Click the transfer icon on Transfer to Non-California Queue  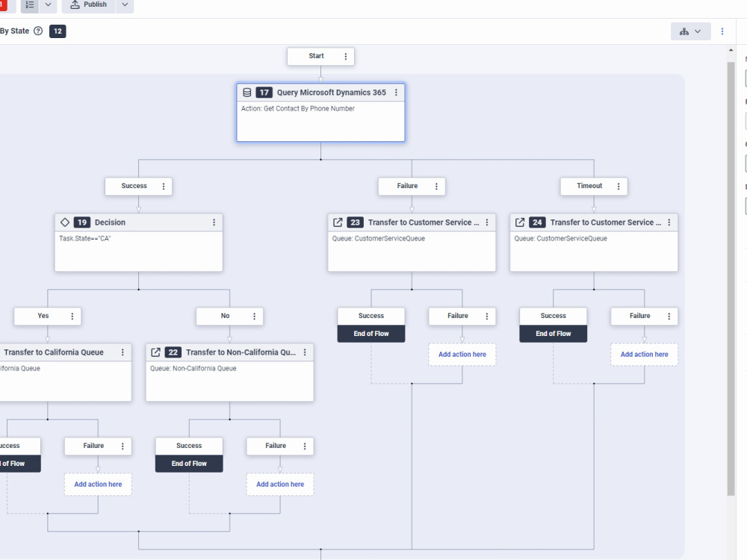point(156,352)
